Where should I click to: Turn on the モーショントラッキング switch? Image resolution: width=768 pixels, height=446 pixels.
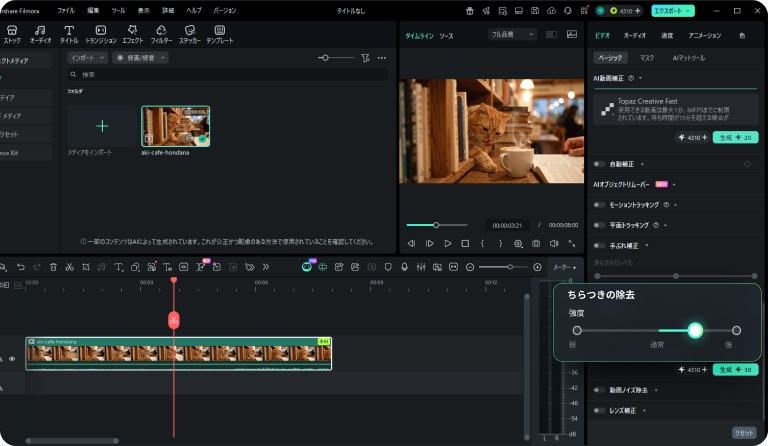tap(599, 204)
